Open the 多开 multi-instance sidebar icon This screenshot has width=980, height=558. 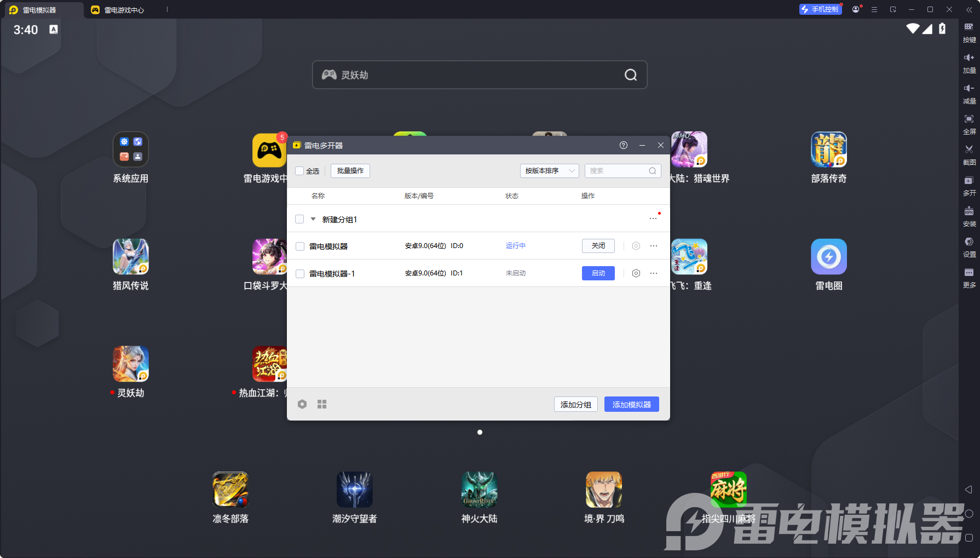(x=969, y=186)
